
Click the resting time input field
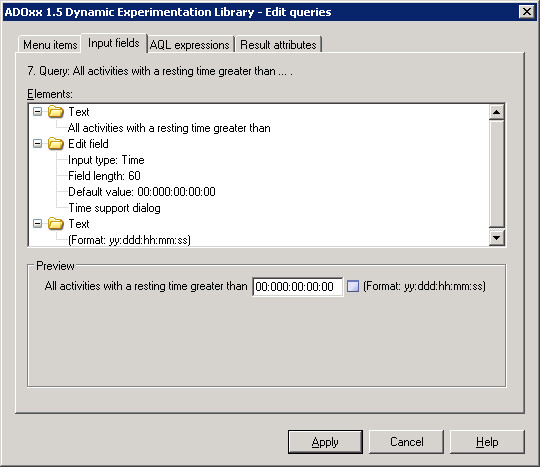pos(298,287)
